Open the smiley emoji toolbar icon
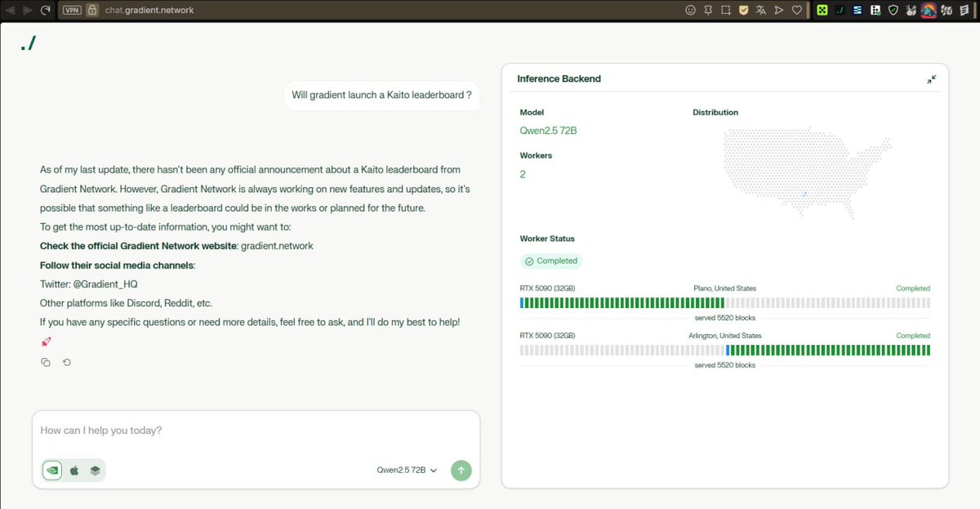Viewport: 980px width, 509px height. click(690, 11)
